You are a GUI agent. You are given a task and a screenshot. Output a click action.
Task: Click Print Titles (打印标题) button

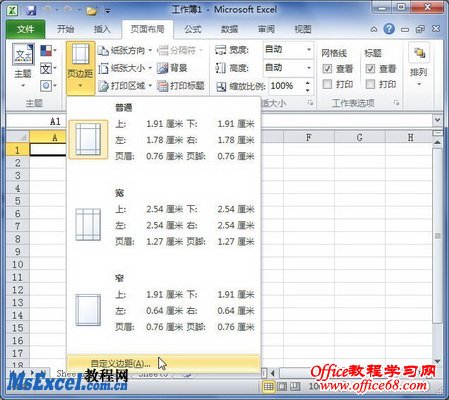(x=180, y=86)
